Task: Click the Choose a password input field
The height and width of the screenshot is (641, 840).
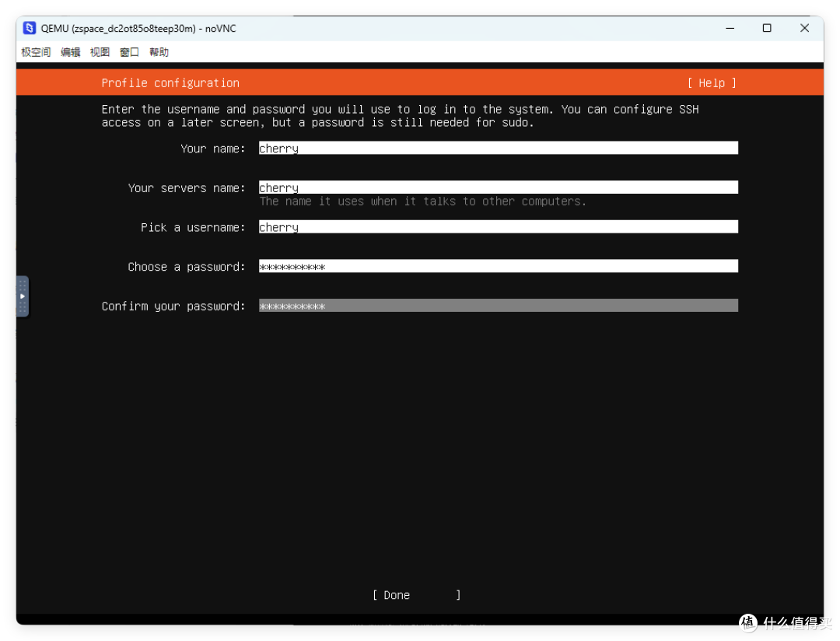Action: [498, 266]
